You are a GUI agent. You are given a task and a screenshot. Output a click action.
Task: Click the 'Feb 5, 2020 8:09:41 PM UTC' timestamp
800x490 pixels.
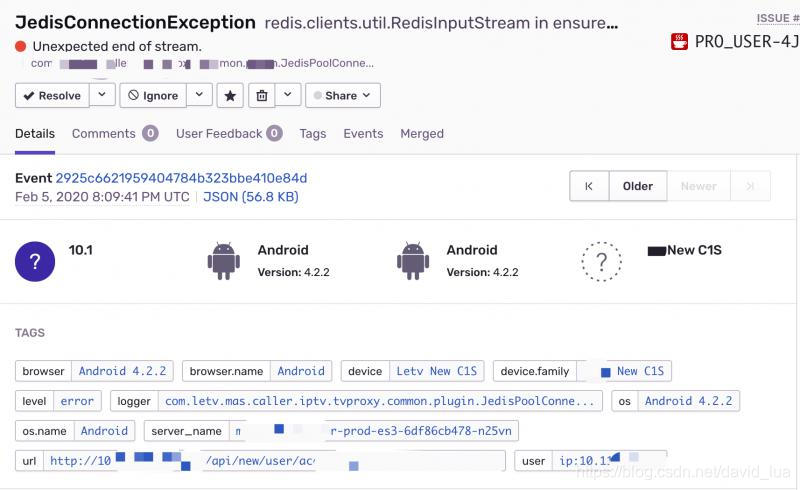[102, 197]
